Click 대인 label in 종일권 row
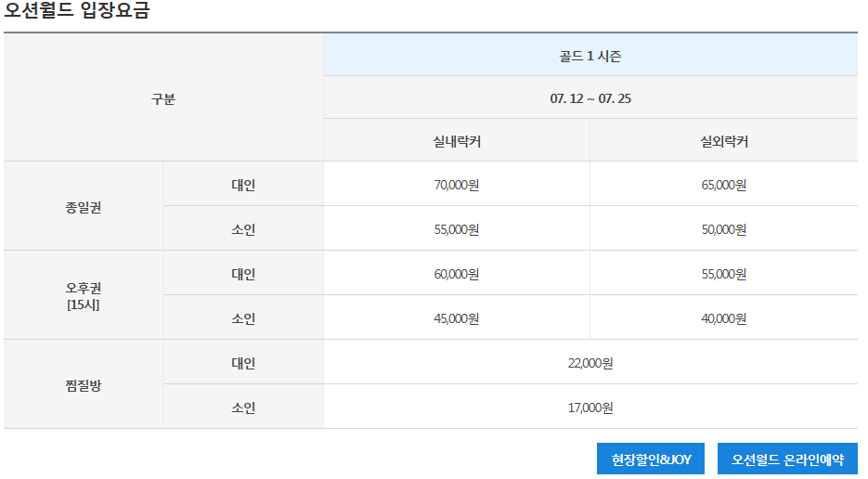This screenshot has width=868, height=479. tap(243, 185)
